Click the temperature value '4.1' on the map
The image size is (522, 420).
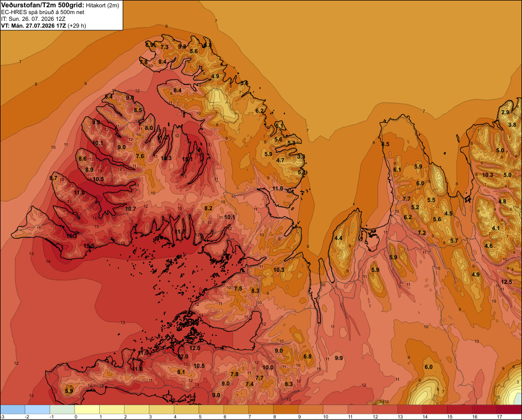496,228
